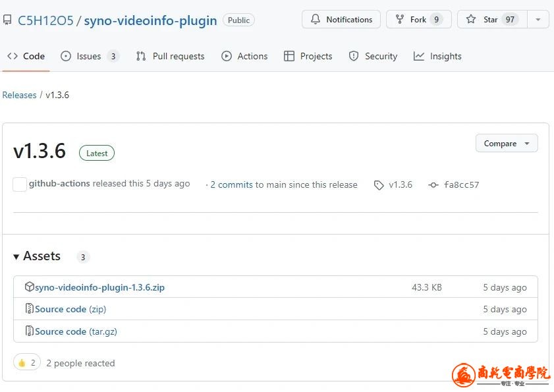Open the Star lists dropdown arrow
Viewport: 554px width, 392px height.
[538, 19]
